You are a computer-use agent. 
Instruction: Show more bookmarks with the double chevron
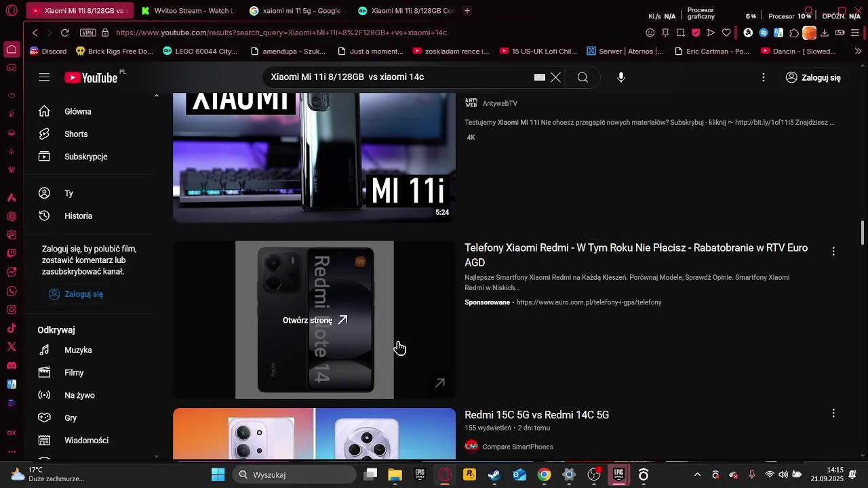click(x=859, y=51)
